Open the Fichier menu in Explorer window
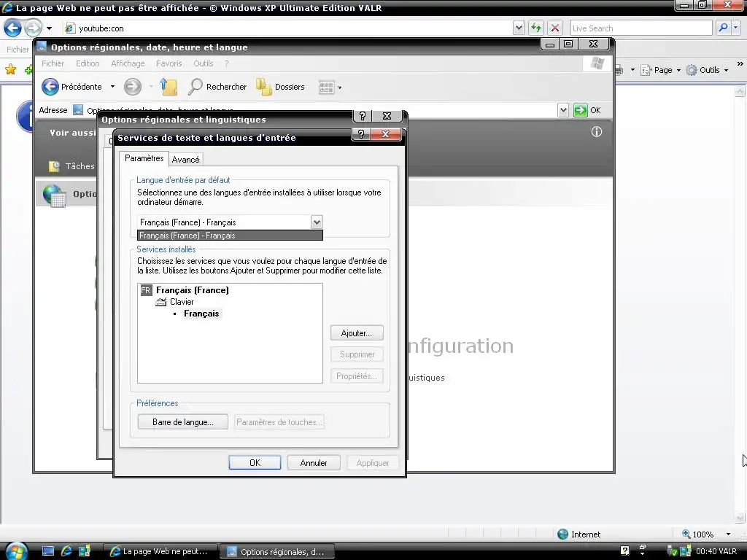 53,63
